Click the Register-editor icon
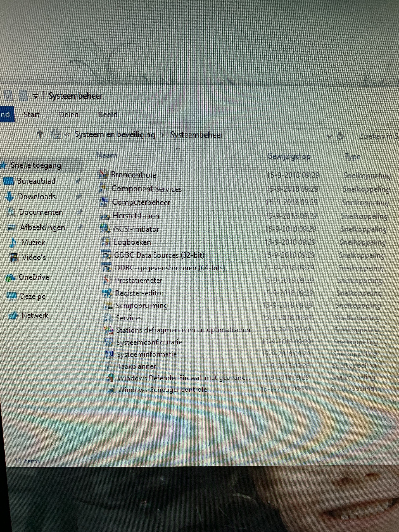The height and width of the screenshot is (532, 399). [x=107, y=293]
